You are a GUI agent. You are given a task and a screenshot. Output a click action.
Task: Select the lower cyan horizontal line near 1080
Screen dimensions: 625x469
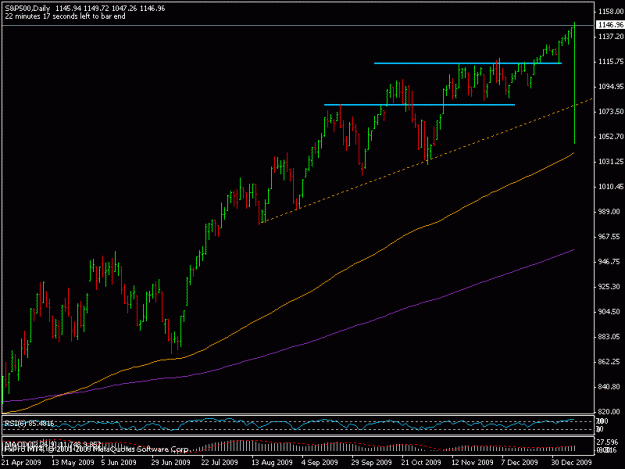pyautogui.click(x=419, y=105)
